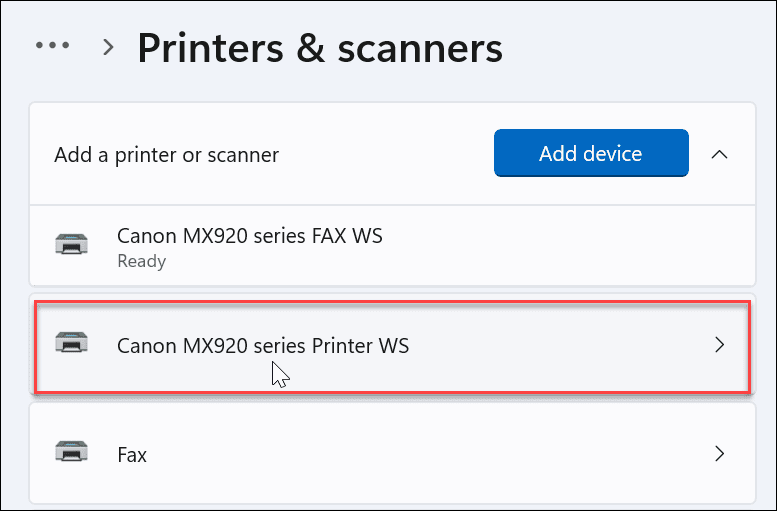Screen dimensions: 777x511
Task: Open the breadcrumb ellipsis menu
Action: pos(52,46)
